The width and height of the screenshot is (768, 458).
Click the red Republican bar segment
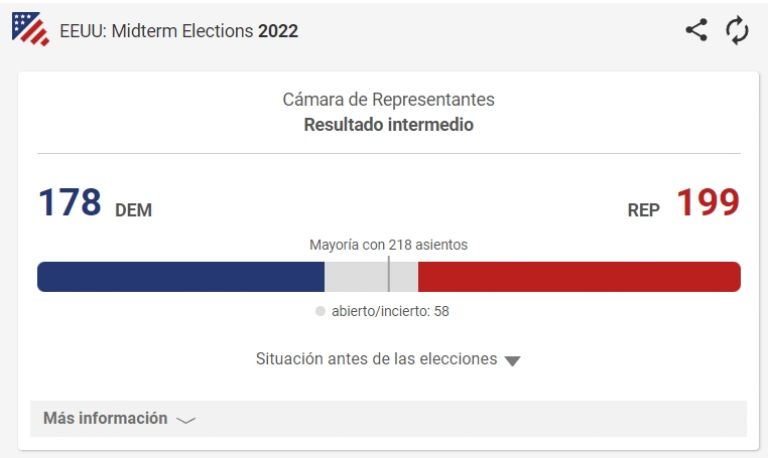(579, 277)
